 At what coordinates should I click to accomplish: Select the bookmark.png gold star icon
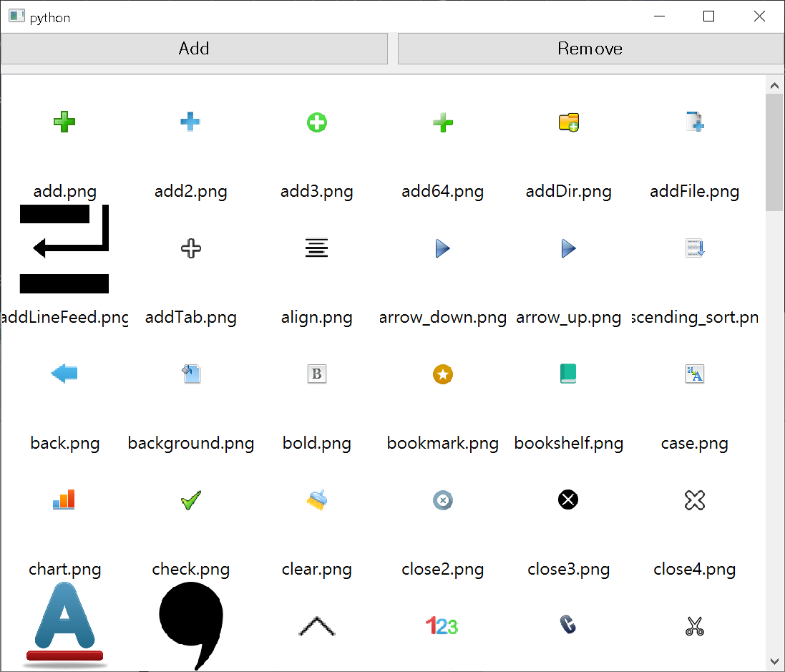442,374
